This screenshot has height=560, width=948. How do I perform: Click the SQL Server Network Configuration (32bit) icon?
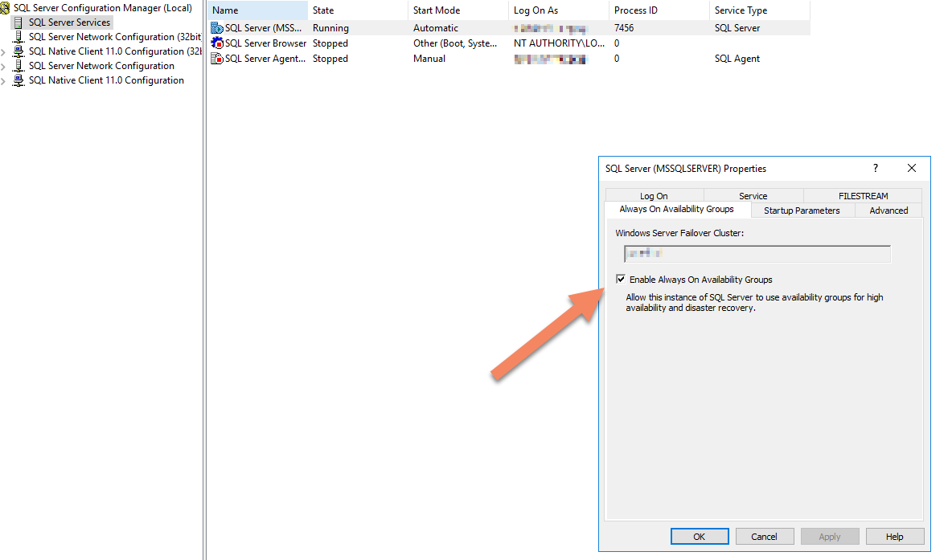click(18, 37)
